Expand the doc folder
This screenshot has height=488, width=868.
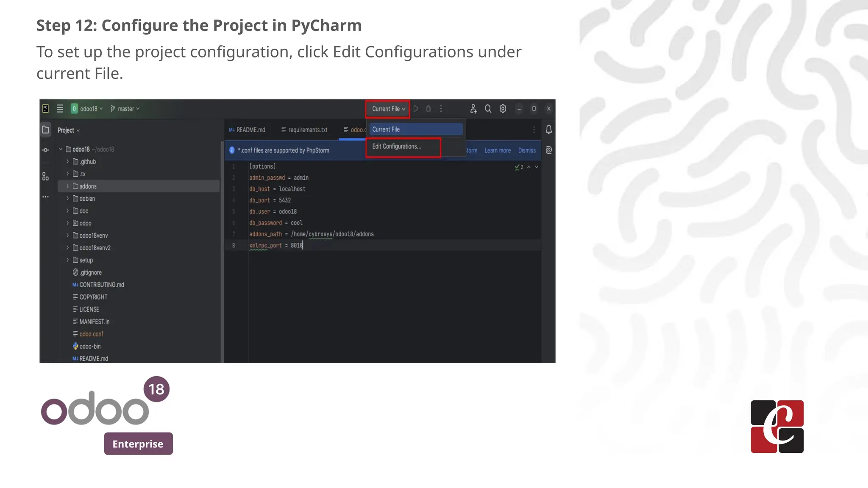67,211
